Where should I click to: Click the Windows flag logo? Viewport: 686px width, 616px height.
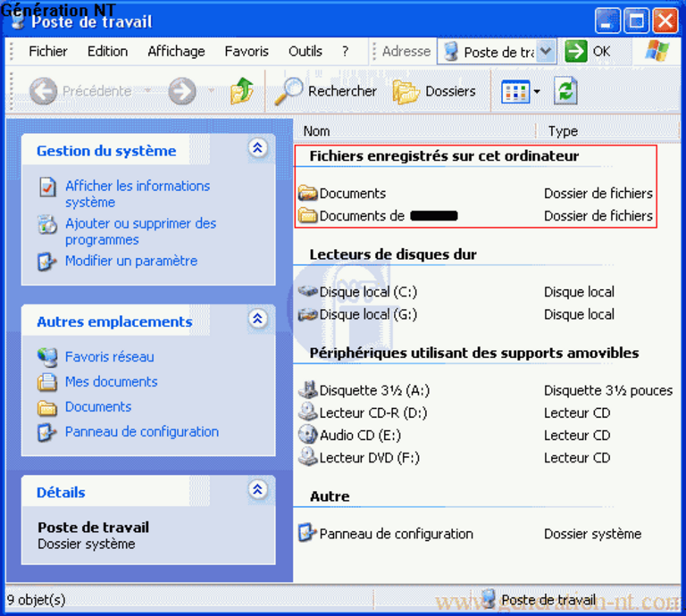coord(657,51)
